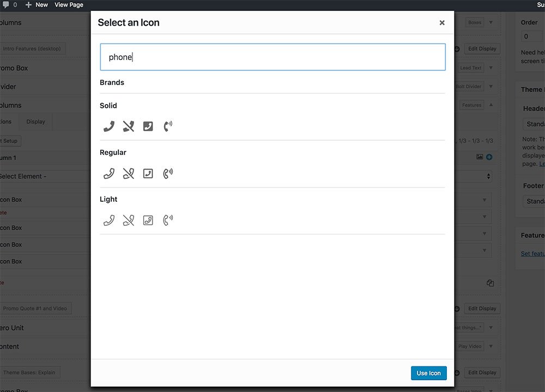This screenshot has width=545, height=392.
Task: Expand the Bolt Divider row arrow
Action: (491, 86)
